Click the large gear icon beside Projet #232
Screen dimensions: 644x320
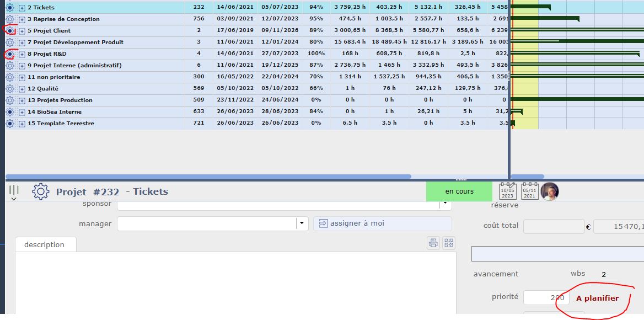41,191
